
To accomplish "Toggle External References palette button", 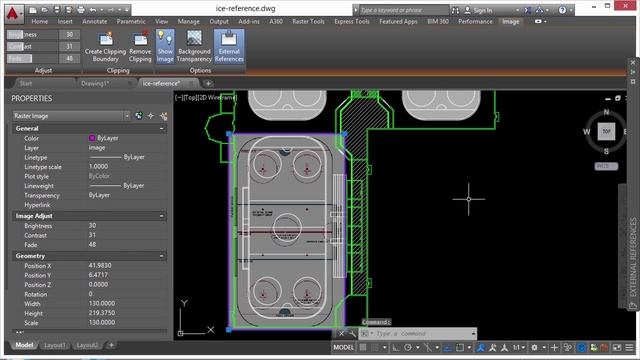I will point(229,46).
